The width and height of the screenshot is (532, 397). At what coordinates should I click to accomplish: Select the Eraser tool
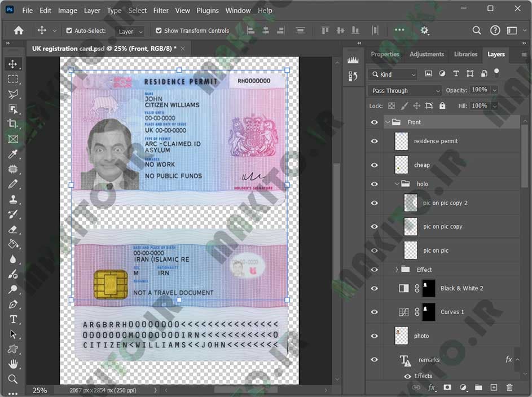tap(13, 229)
